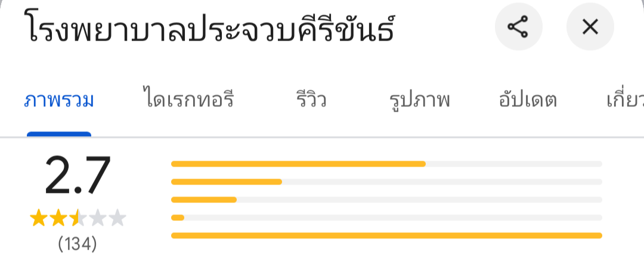The image size is (644, 261).
Task: Tap the second filled yellow star
Action: [58, 219]
